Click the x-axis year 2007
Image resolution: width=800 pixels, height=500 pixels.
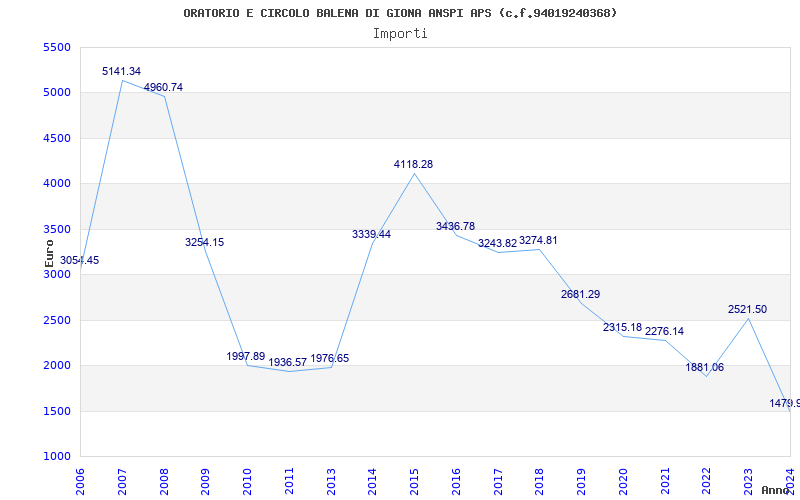coord(122,482)
